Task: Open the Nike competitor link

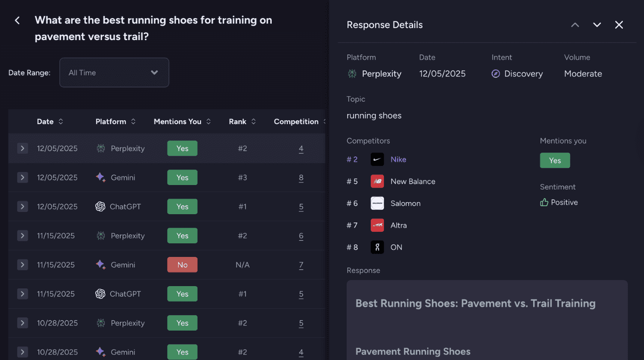Action: click(x=398, y=159)
